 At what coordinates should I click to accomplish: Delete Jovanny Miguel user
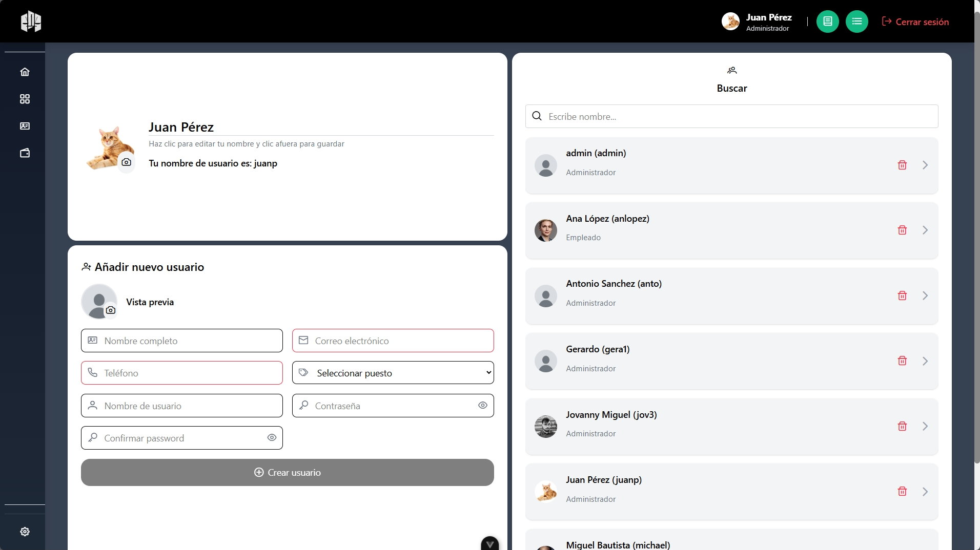902,426
